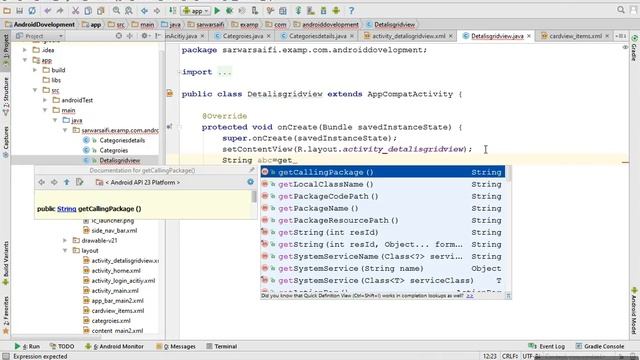Image resolution: width=640 pixels, height=360 pixels.
Task: Open the AVD Manager icon
Action: coord(311,11)
